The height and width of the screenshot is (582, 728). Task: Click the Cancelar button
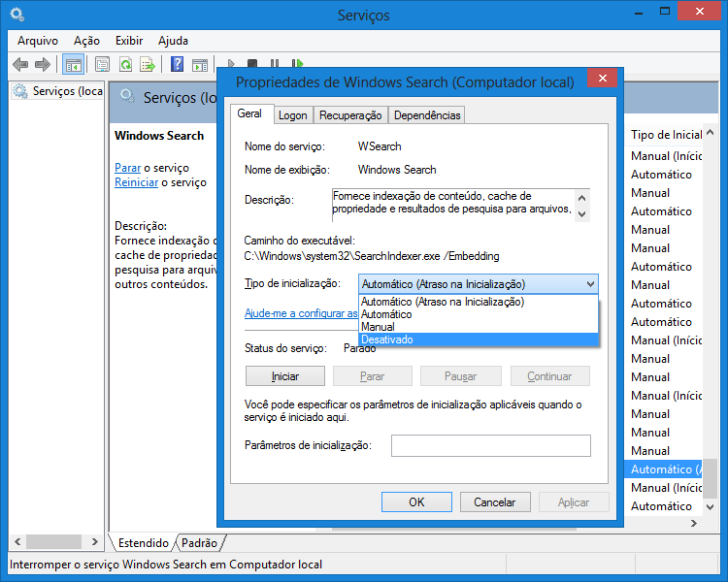coord(495,502)
